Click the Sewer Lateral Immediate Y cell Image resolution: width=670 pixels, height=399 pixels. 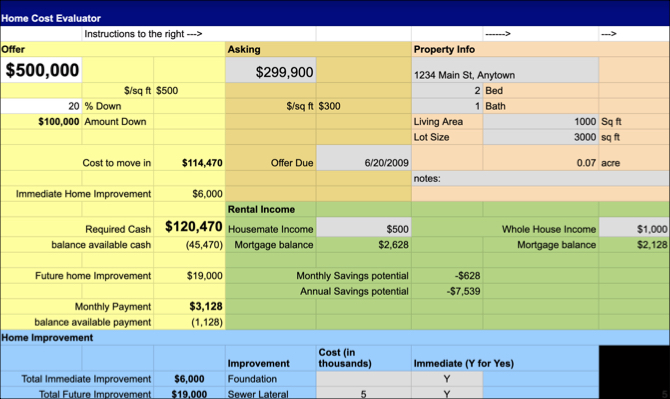447,393
